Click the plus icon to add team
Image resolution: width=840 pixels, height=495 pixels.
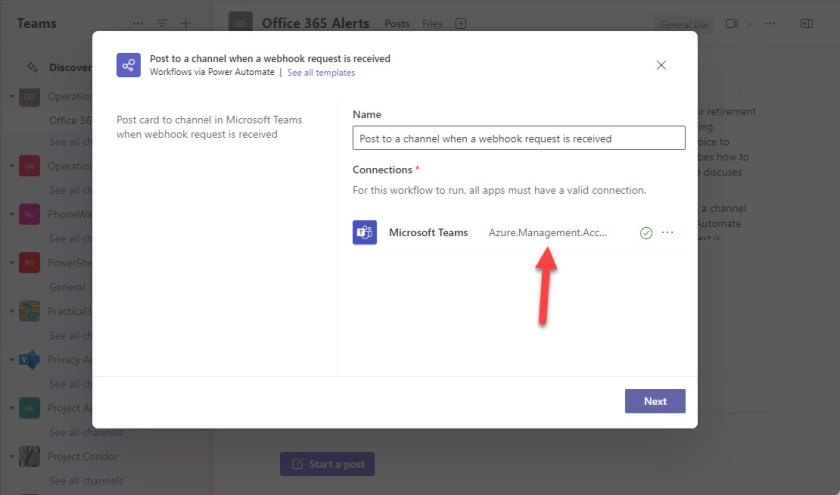click(185, 24)
